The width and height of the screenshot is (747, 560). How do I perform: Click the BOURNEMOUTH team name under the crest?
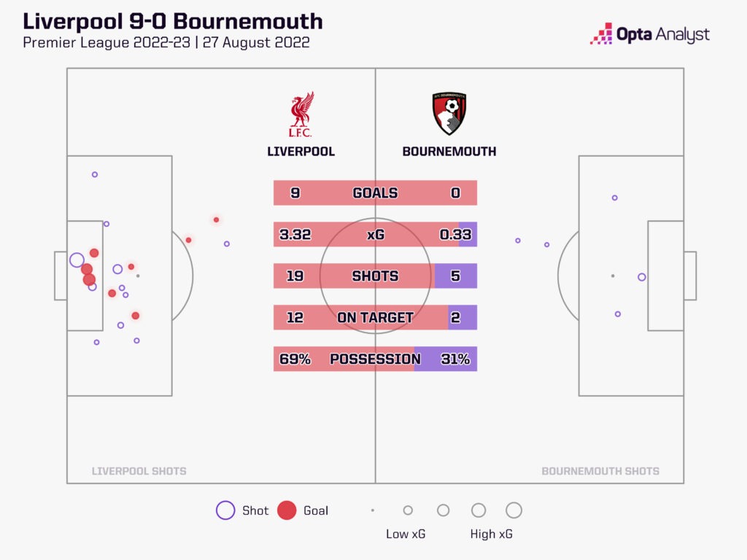(449, 152)
